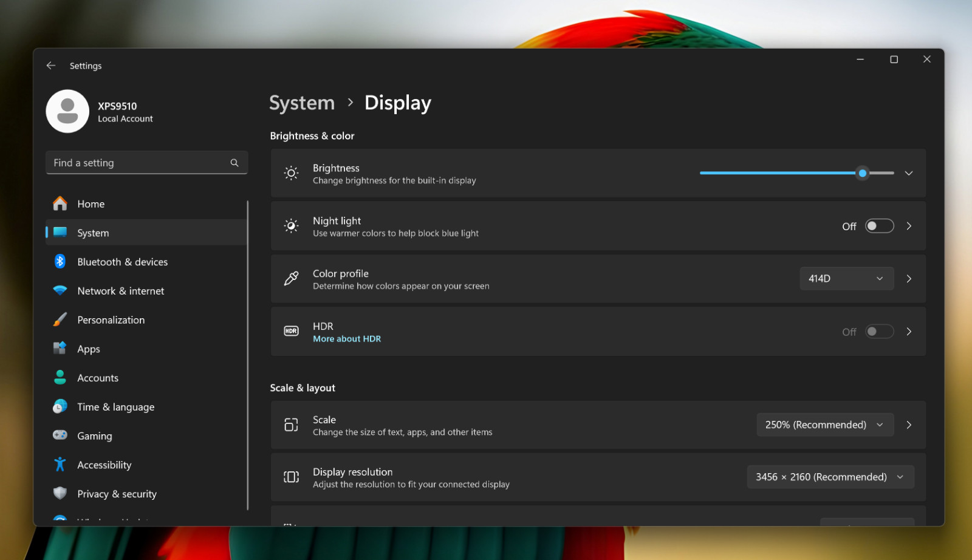Click the System monitor icon in sidebar

pyautogui.click(x=60, y=233)
